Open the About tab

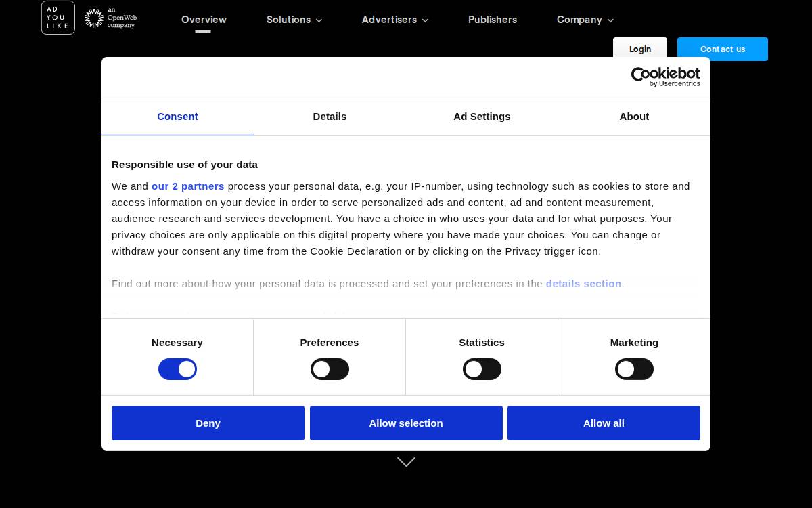point(634,117)
